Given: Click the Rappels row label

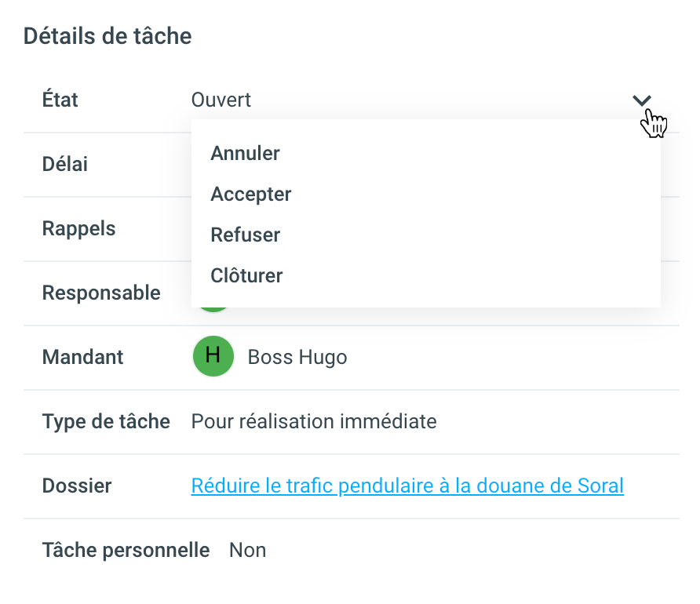Looking at the screenshot, I should tap(78, 229).
